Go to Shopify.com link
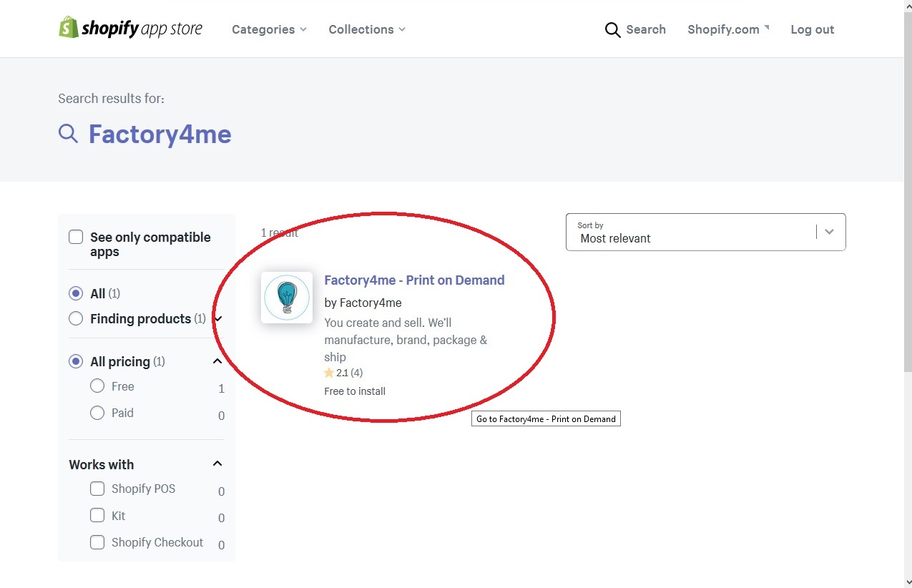 coord(728,29)
